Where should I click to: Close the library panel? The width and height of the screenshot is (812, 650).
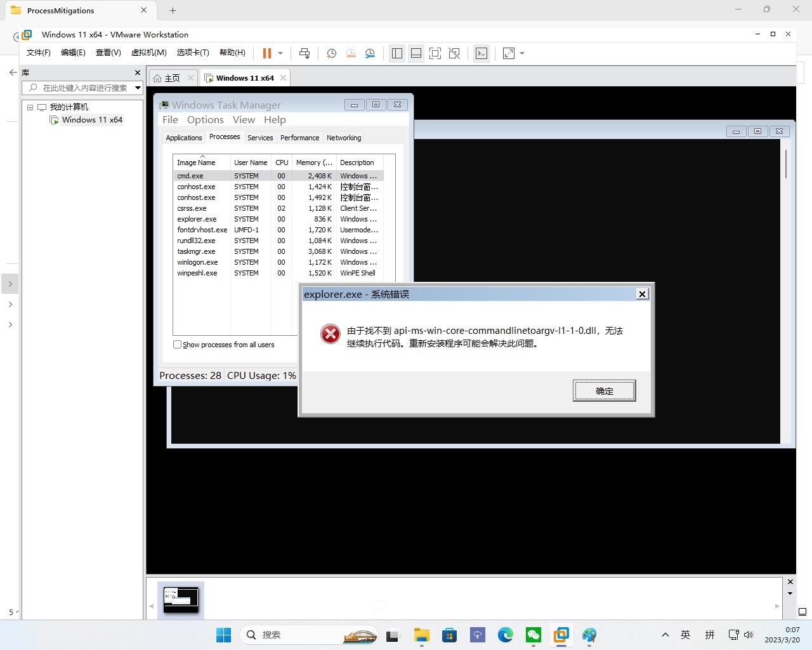(138, 73)
